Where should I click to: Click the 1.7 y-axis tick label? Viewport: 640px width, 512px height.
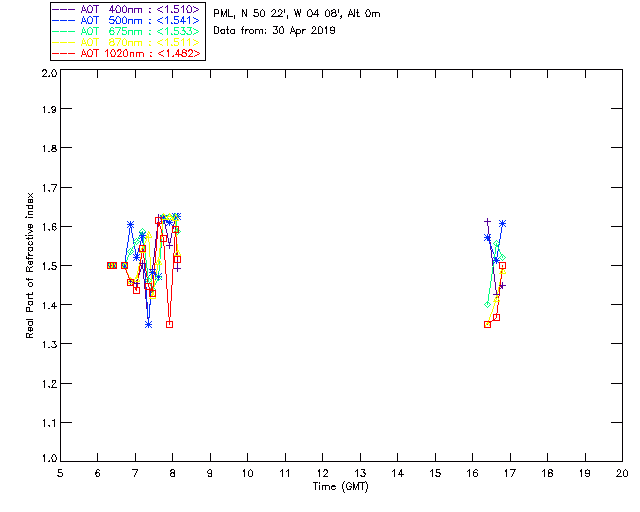tap(49, 188)
